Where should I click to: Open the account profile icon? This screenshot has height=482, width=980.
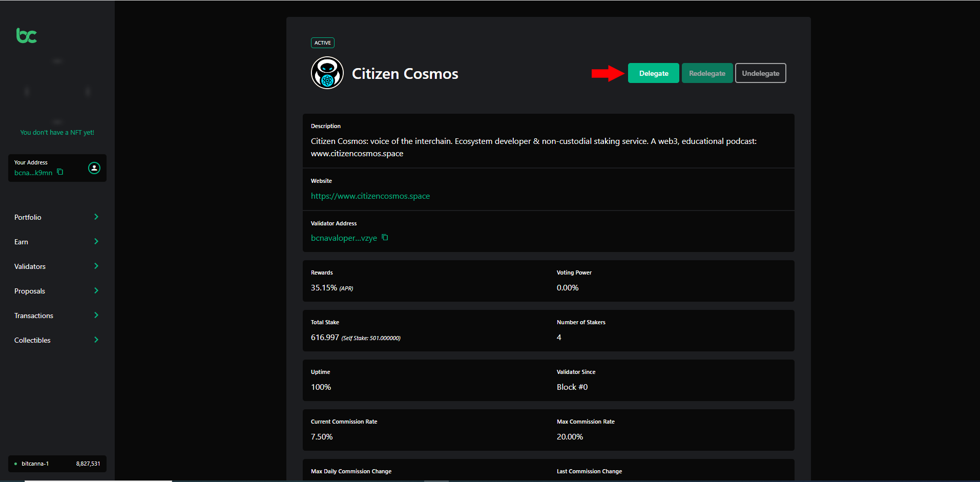[94, 168]
